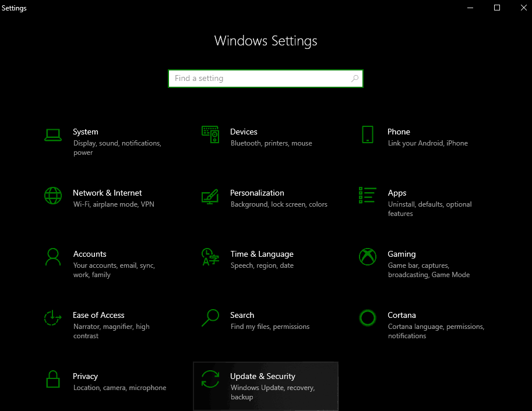
Task: Click "Display, sound, notifications, power" description
Action: (x=117, y=148)
